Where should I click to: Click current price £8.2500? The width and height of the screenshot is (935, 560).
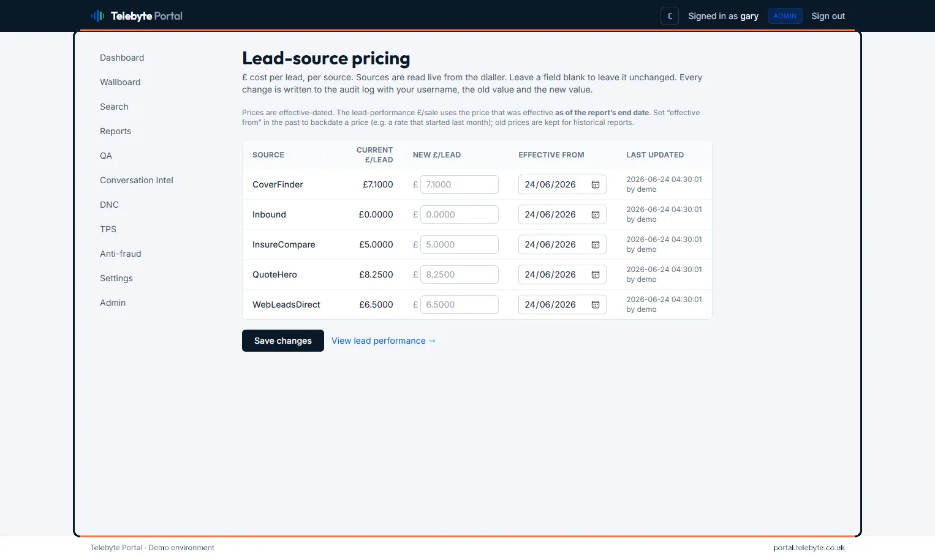[376, 274]
